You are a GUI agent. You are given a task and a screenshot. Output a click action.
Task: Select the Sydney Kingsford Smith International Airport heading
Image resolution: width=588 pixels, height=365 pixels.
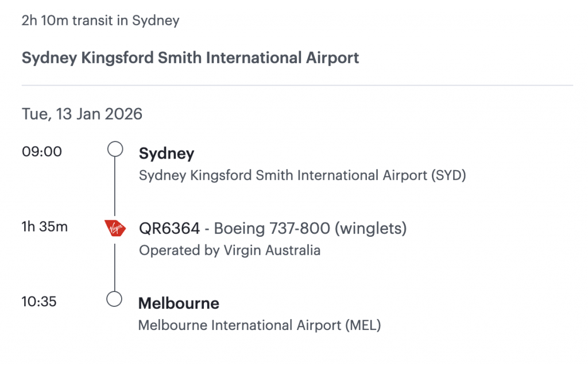(190, 58)
